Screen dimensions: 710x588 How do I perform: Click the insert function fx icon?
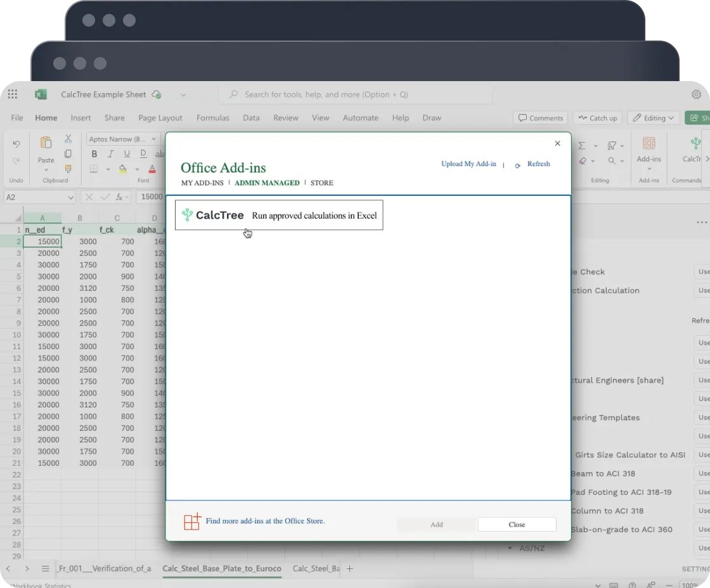point(120,197)
